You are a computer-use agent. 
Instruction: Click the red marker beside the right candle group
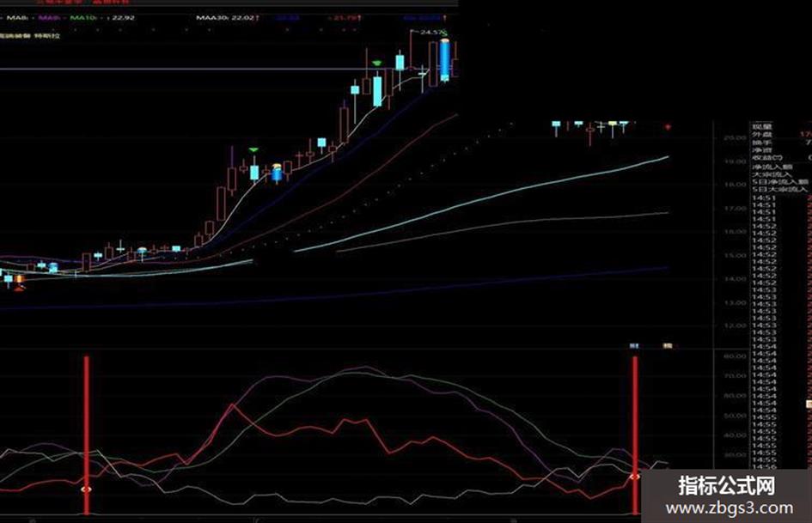[x=668, y=126]
